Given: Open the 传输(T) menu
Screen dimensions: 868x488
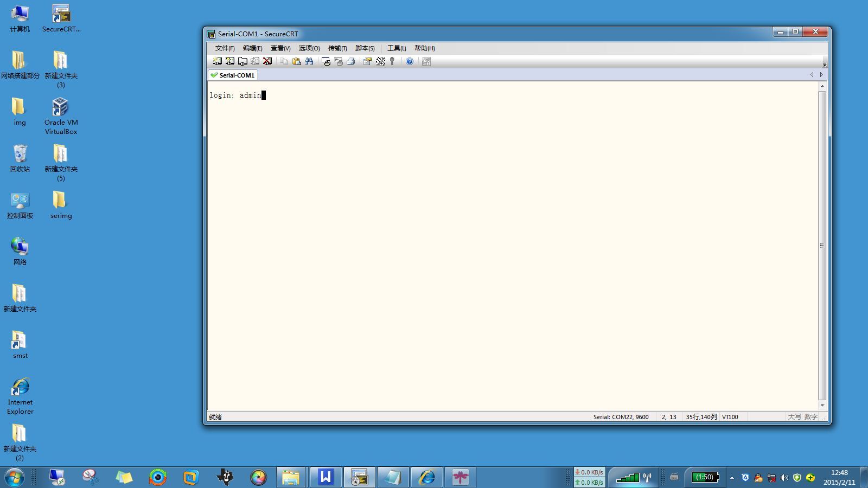Looking at the screenshot, I should pyautogui.click(x=337, y=48).
